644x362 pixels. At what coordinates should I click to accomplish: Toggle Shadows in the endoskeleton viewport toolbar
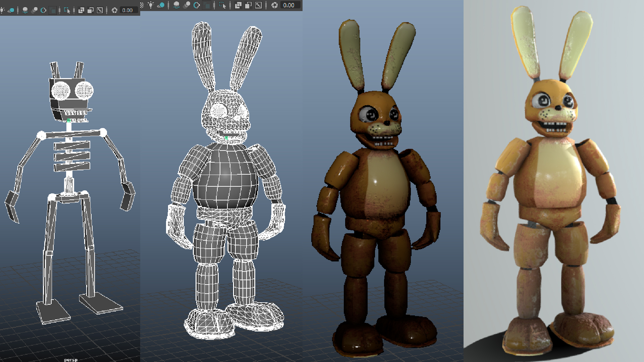click(11, 10)
